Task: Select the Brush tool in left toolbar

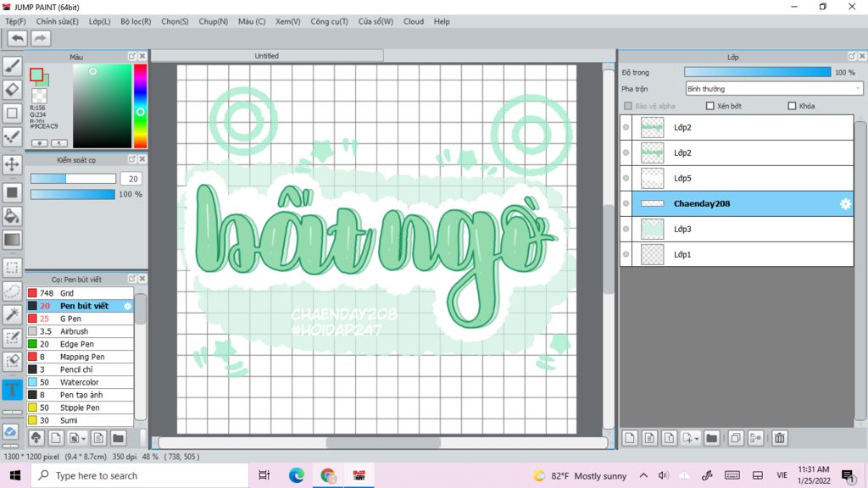Action: click(13, 66)
